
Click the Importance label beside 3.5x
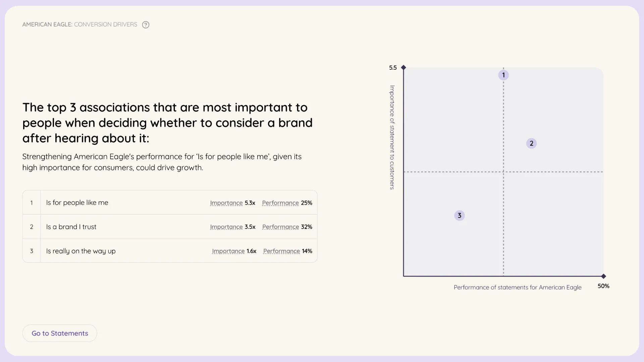point(226,227)
